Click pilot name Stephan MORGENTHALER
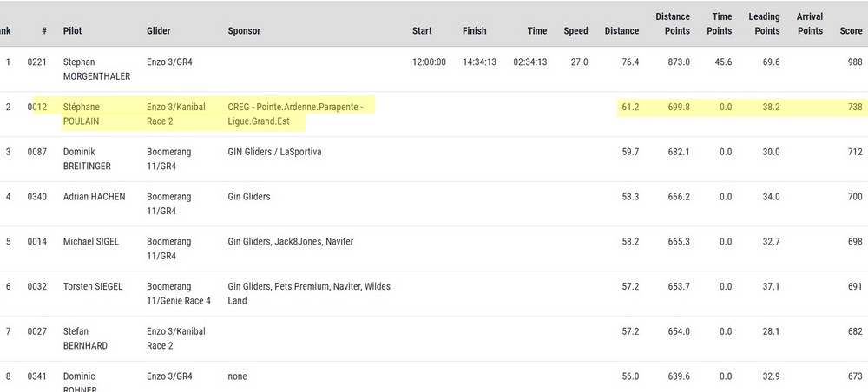 point(95,69)
